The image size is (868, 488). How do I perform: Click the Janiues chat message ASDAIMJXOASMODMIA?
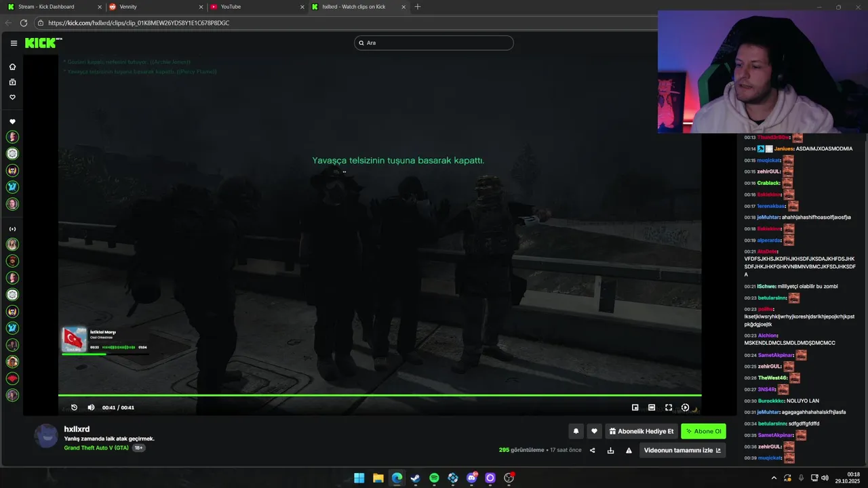[824, 148]
